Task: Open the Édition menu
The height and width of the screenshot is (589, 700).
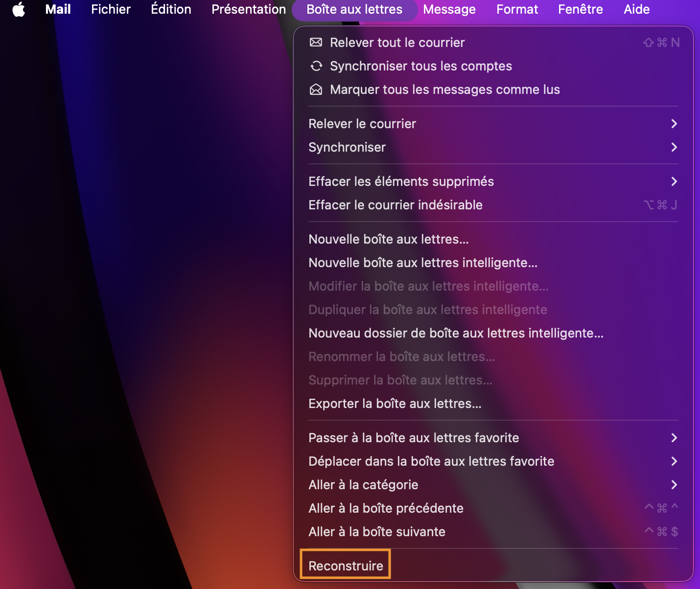Action: tap(171, 9)
